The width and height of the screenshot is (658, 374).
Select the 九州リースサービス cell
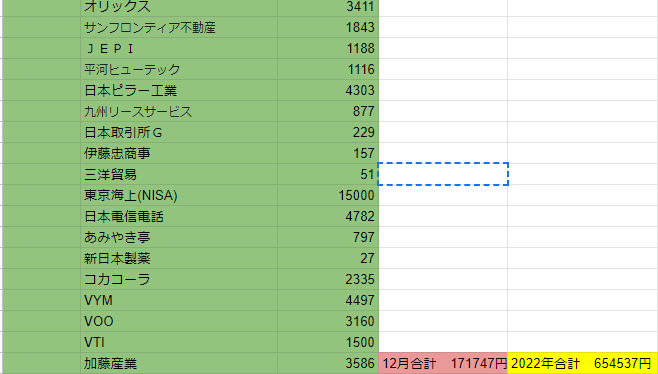click(x=179, y=111)
